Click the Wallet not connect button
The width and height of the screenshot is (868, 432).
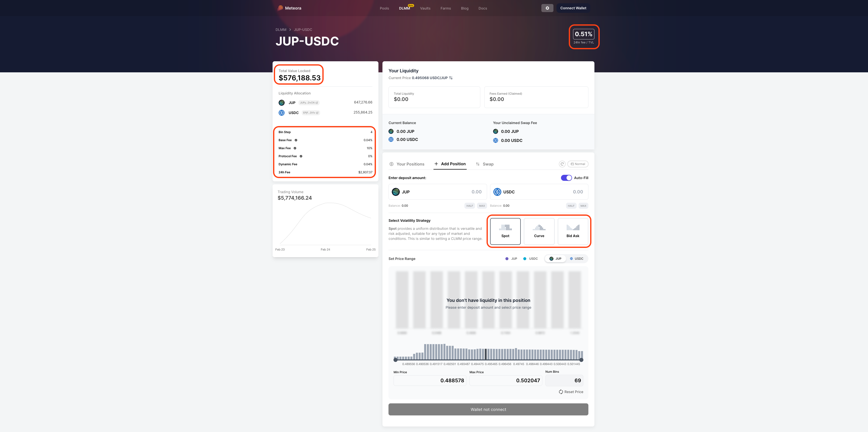coord(488,409)
